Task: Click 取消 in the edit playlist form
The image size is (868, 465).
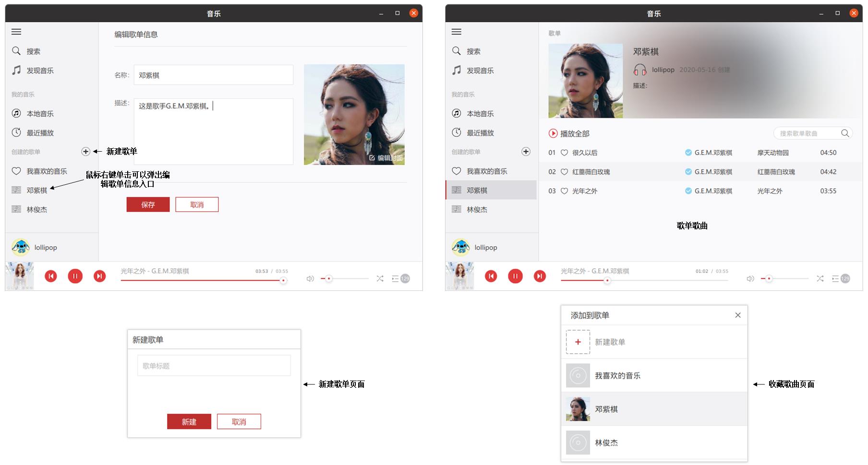Action: click(x=197, y=204)
